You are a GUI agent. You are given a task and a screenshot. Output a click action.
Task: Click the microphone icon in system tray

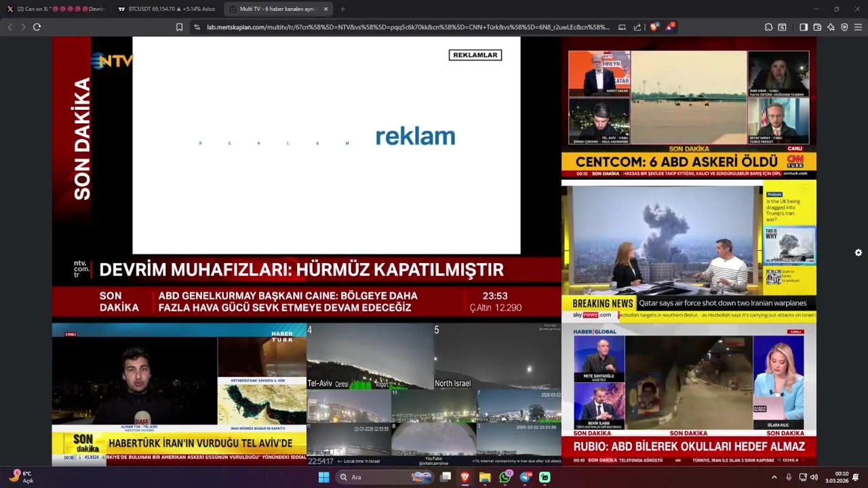pos(789,477)
